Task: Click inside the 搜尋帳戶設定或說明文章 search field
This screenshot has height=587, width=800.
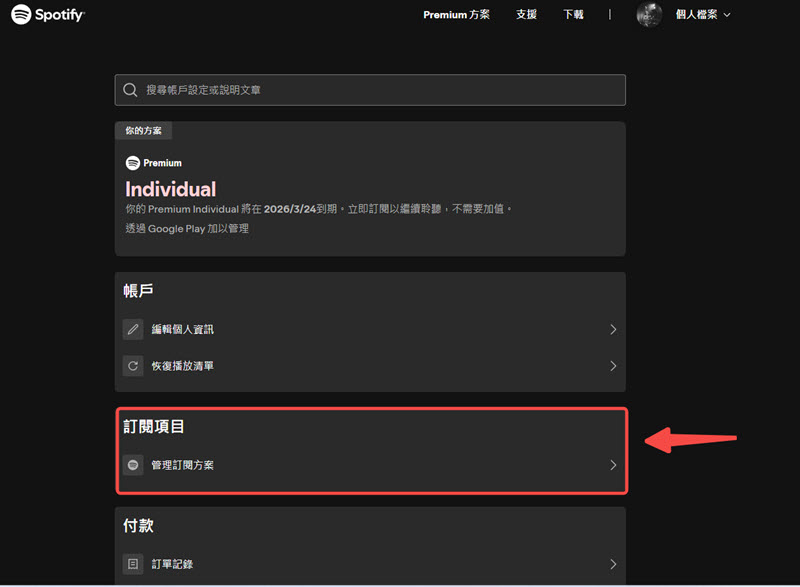Action: tap(370, 90)
